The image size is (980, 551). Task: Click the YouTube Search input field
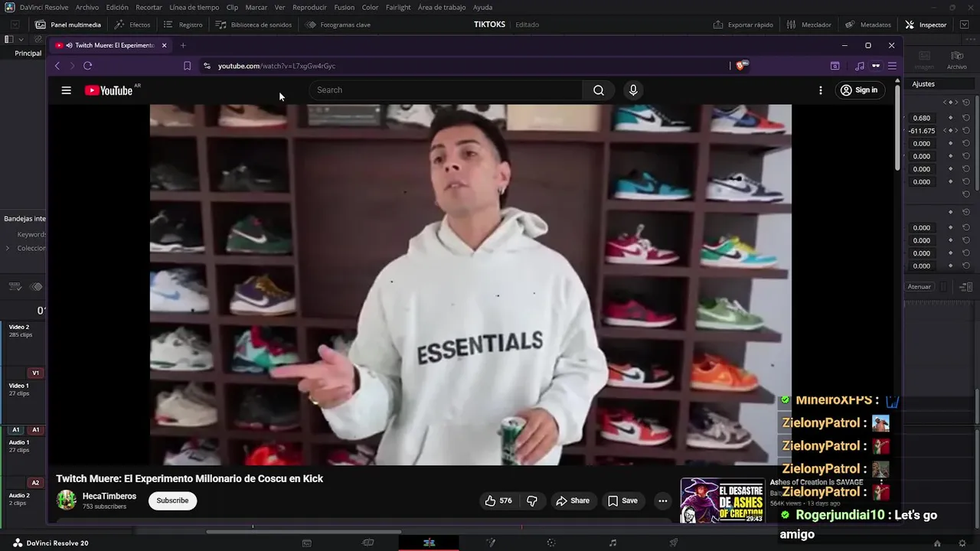click(446, 90)
